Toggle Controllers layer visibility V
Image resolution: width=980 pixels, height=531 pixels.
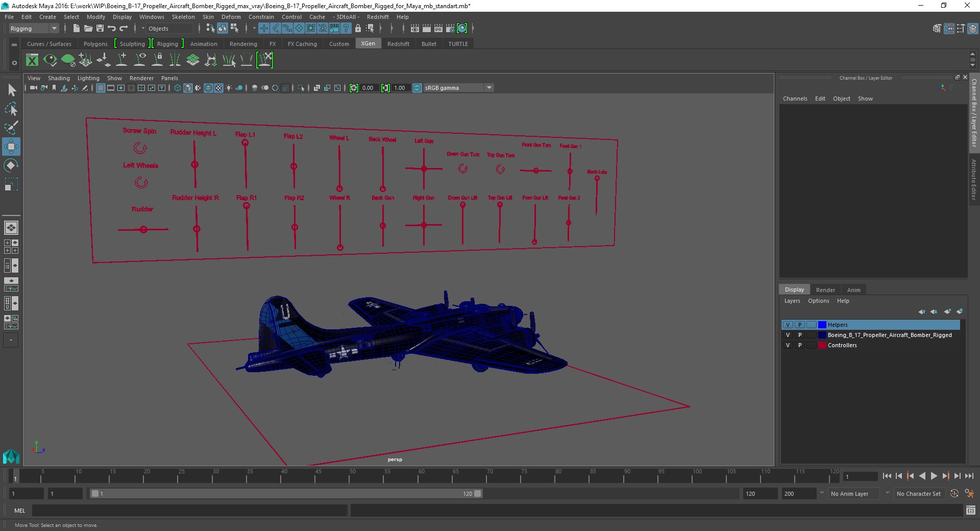point(788,345)
